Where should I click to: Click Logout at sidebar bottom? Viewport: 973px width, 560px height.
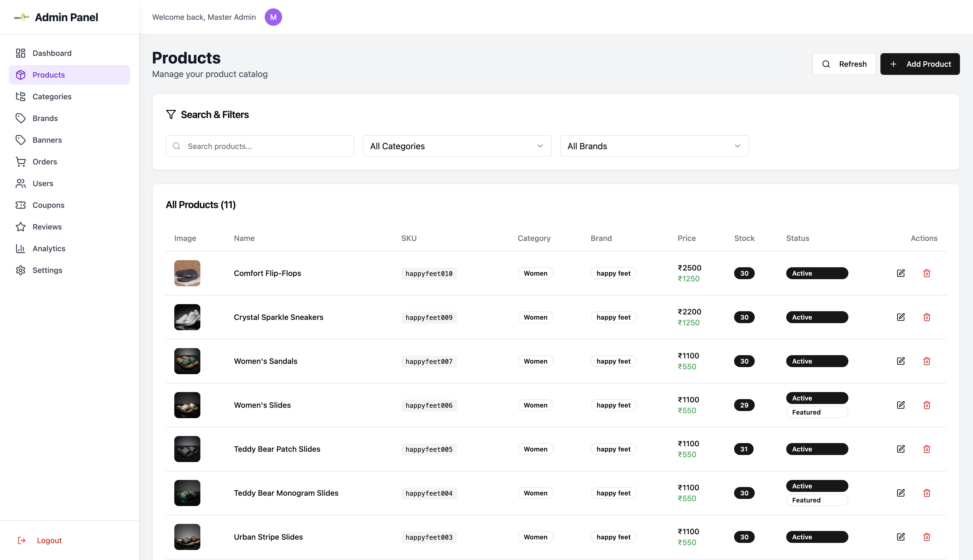click(49, 540)
